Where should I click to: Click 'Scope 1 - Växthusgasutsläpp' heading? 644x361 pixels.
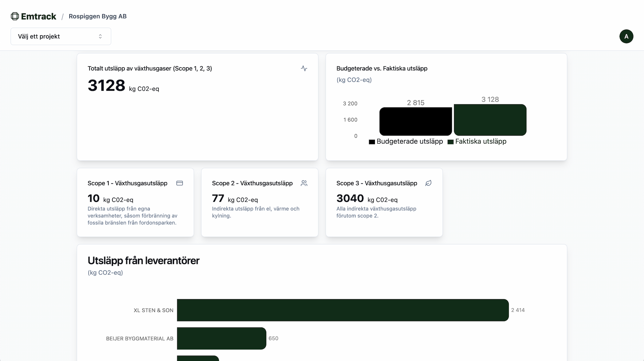coord(127,183)
